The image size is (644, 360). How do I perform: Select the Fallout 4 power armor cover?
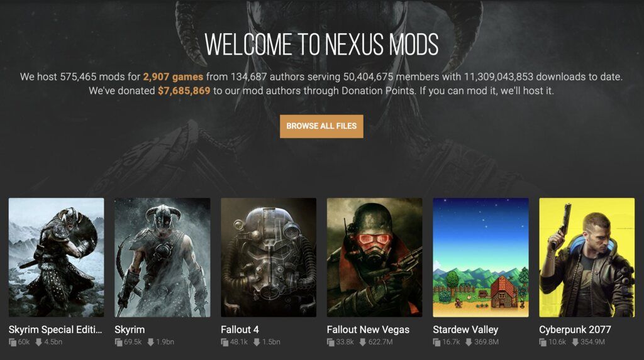269,258
